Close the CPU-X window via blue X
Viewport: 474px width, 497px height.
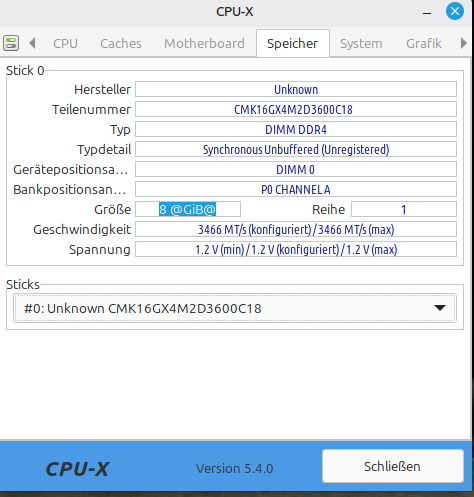coord(455,11)
